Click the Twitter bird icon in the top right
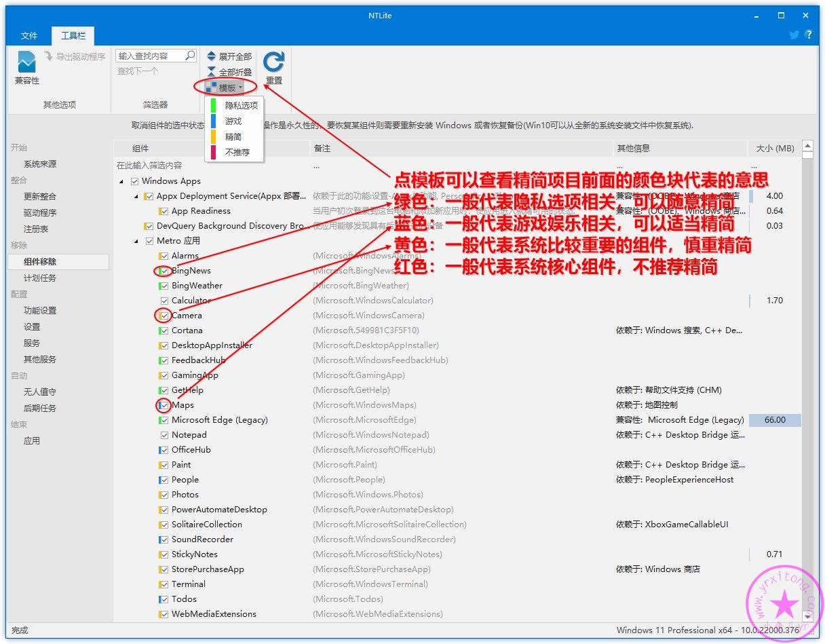Screen dimensions: 825x644 794,35
